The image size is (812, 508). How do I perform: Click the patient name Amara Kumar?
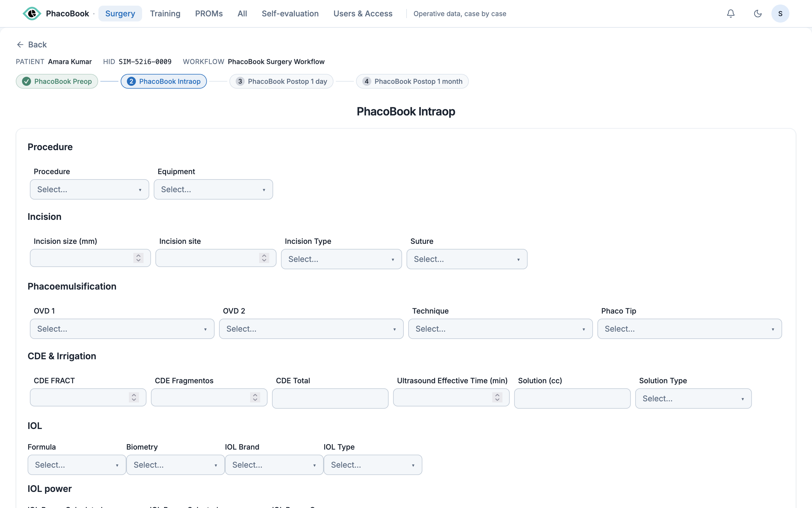pyautogui.click(x=70, y=62)
